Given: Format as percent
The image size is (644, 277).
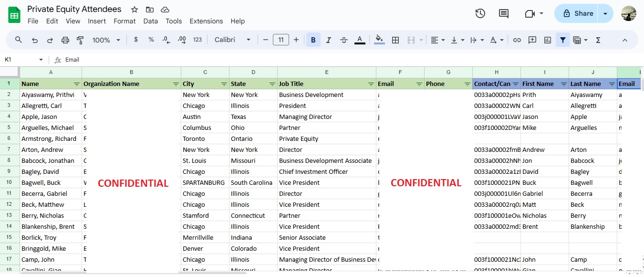Looking at the screenshot, I should click(x=151, y=40).
